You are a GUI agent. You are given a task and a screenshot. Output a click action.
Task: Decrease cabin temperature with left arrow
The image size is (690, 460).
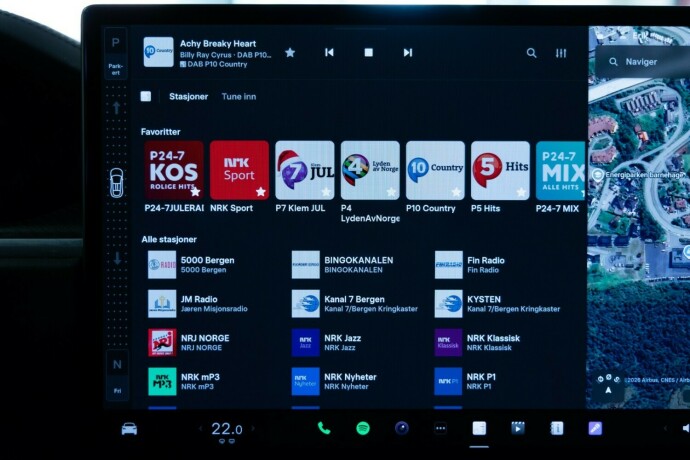[x=201, y=428]
